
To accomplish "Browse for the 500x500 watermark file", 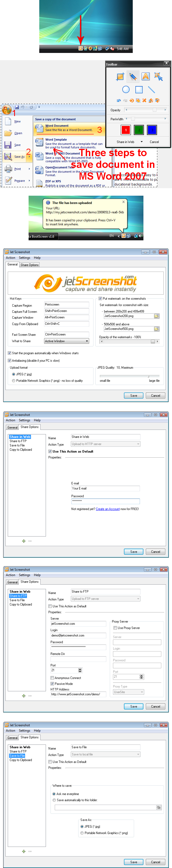I will [x=157, y=329].
